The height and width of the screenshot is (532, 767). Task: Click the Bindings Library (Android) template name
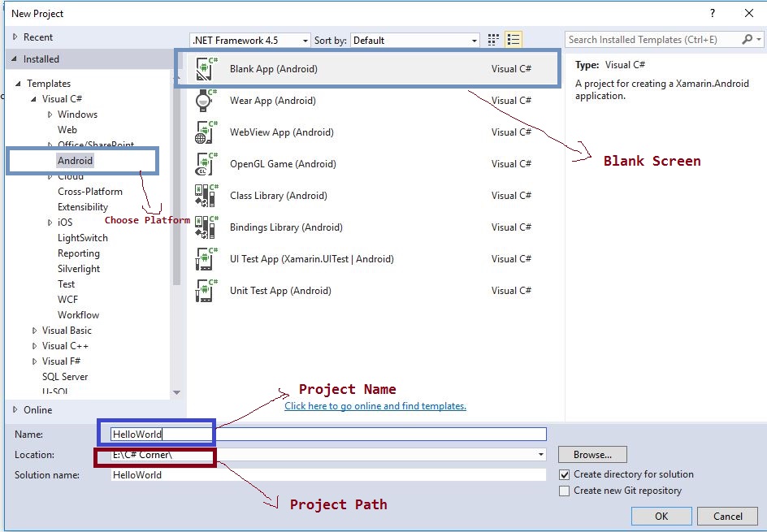(x=286, y=227)
